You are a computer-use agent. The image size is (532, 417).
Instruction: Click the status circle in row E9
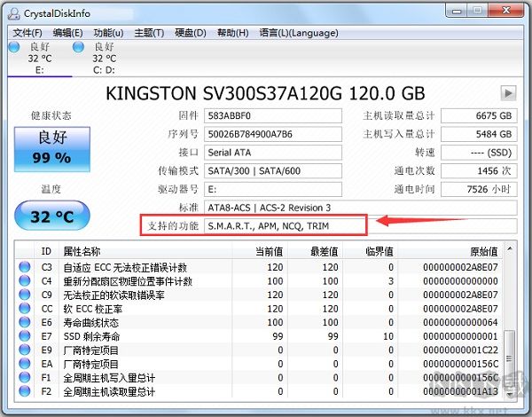tap(25, 350)
